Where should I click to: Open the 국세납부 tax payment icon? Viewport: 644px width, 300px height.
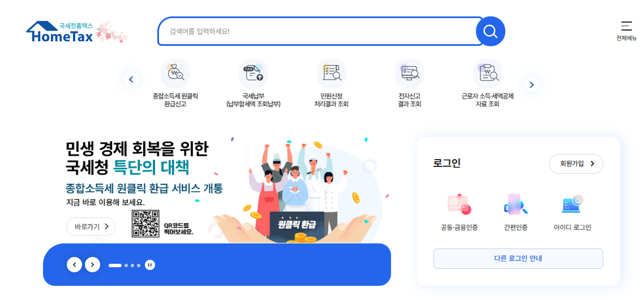(254, 74)
